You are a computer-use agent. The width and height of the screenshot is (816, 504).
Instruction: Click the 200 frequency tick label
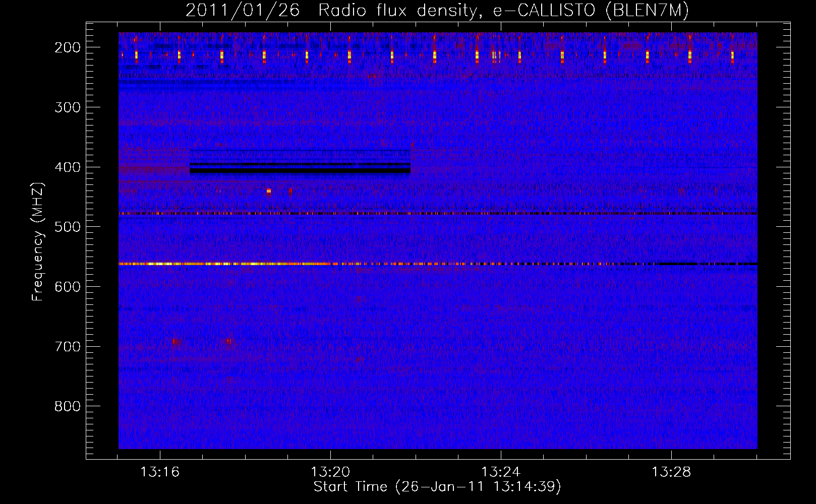67,47
